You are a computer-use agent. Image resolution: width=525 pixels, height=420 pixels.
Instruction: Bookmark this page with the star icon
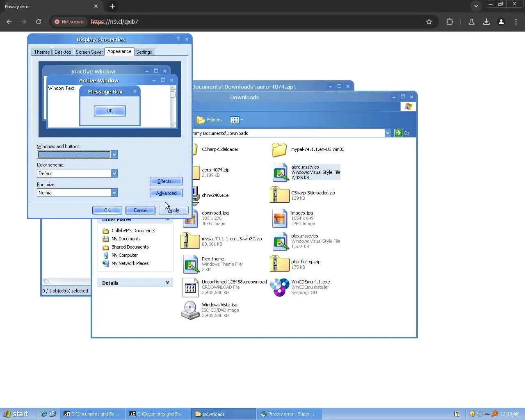click(x=429, y=22)
